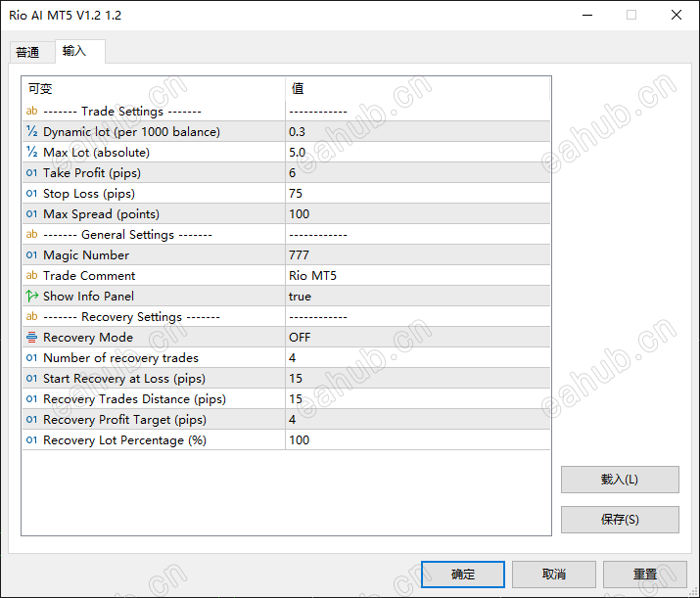Edit the Trade Comment value Rio MT5
Screen dimensions: 700x598
click(x=417, y=275)
